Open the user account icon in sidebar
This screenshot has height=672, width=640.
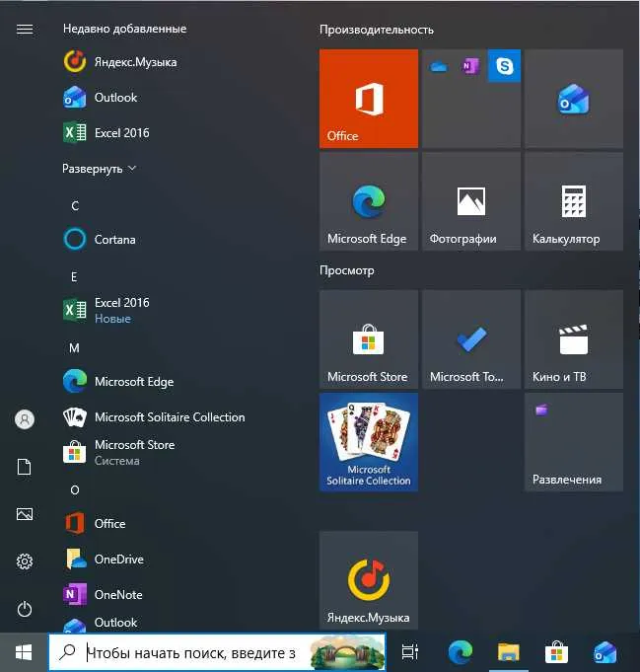pyautogui.click(x=25, y=419)
